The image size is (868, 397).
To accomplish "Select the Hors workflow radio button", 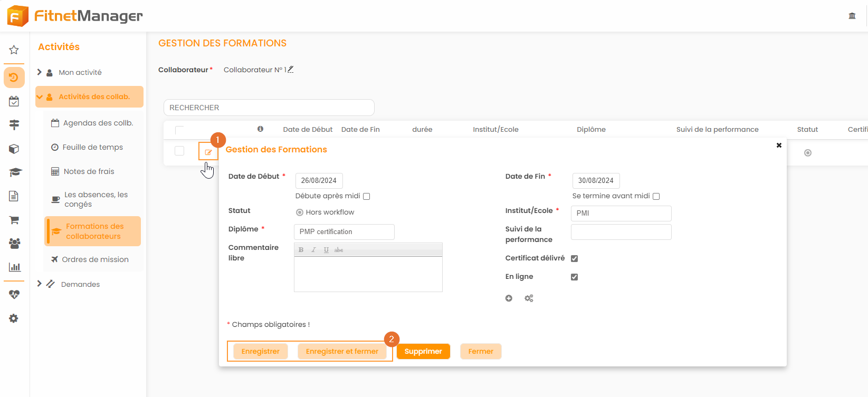I will tap(300, 212).
